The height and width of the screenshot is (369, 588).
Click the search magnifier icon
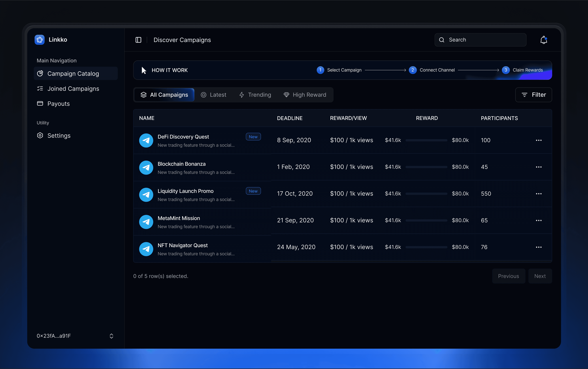pos(441,40)
